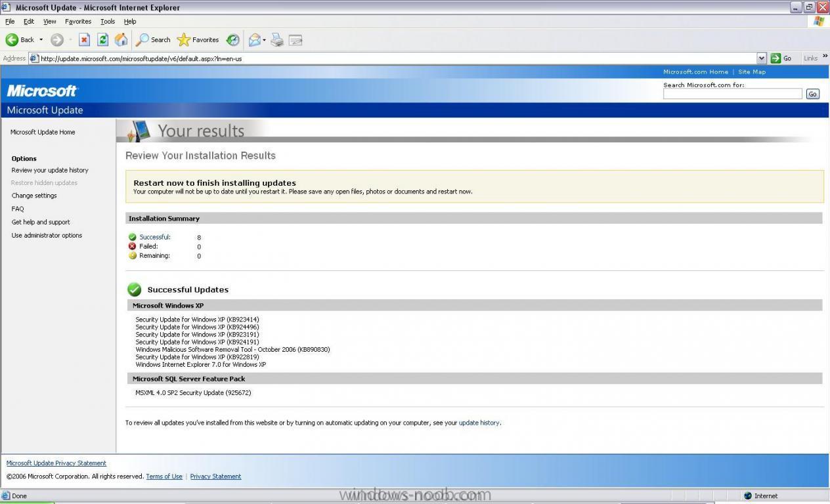
Task: Click Security Update for Windows XP (KB924191)
Action: pyautogui.click(x=198, y=342)
